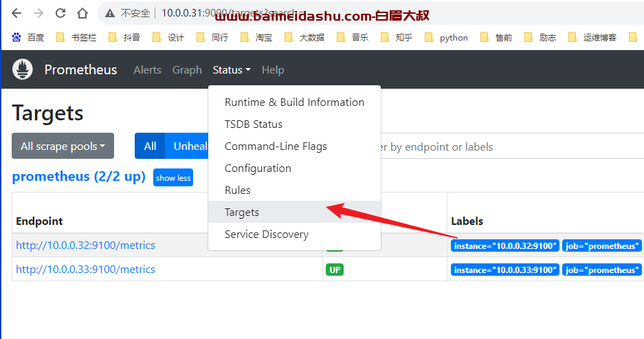
Task: Choose Targets in Status menu
Action: pyautogui.click(x=294, y=212)
